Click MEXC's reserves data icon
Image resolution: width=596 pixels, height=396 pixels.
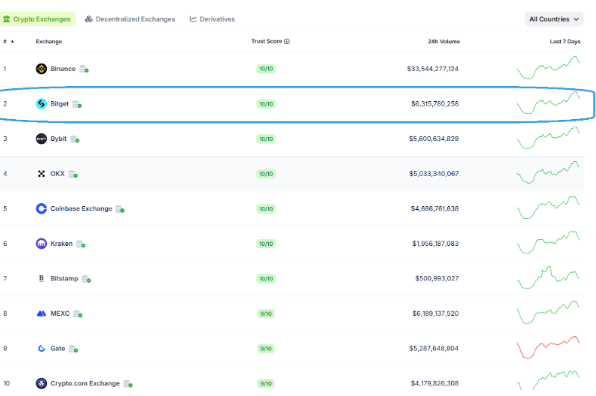(x=78, y=314)
